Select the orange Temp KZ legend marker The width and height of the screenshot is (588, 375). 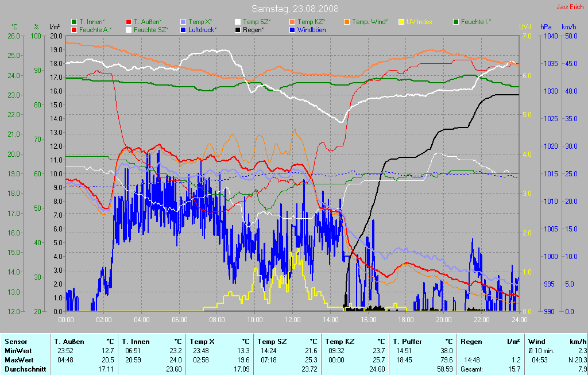(292, 22)
